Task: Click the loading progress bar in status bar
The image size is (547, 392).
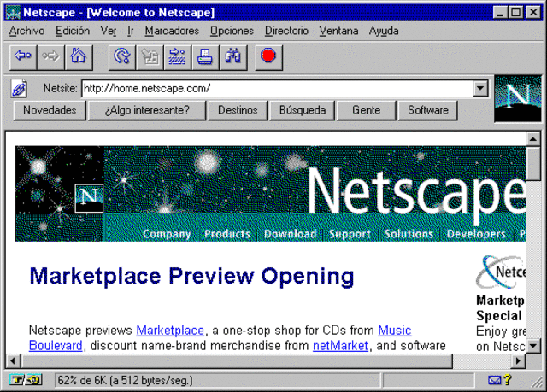Action: pos(429,380)
